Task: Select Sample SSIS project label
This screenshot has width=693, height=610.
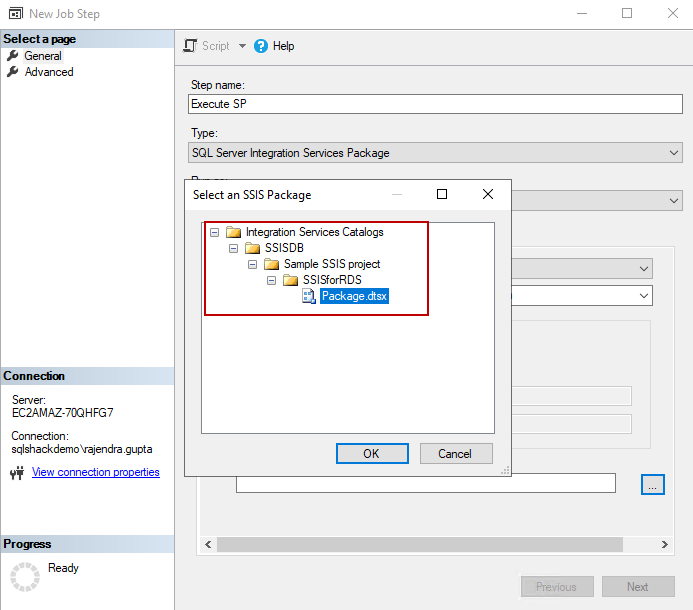Action: 332,264
